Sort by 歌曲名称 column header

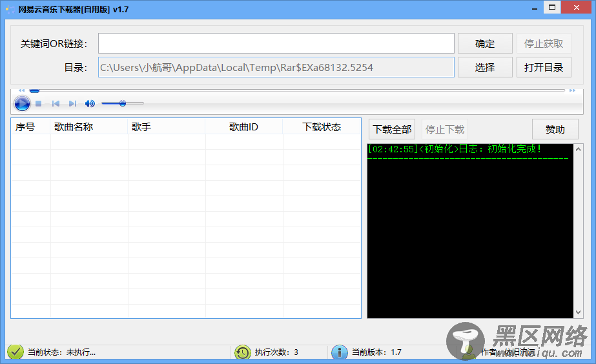coord(89,126)
